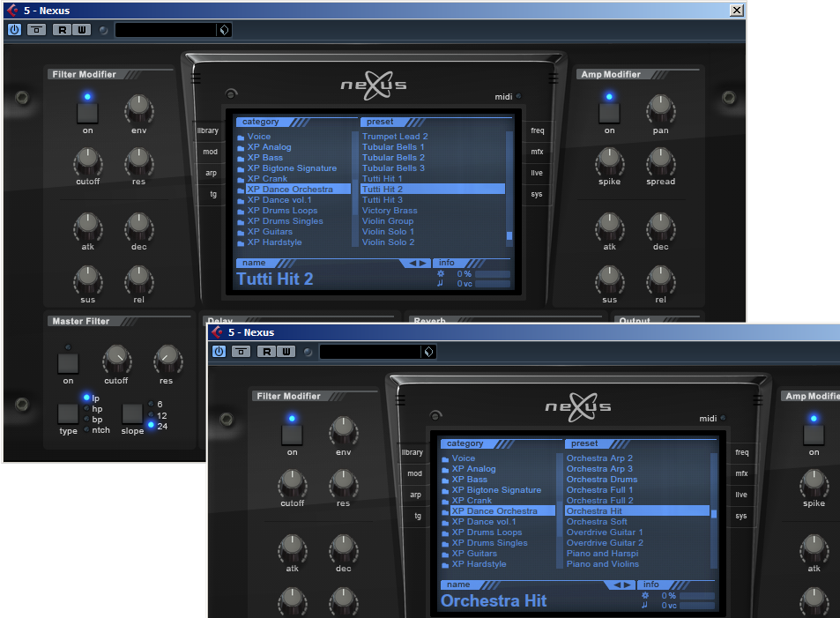
Task: Click the Voice folder icon in back Nexus window
Action: click(241, 138)
